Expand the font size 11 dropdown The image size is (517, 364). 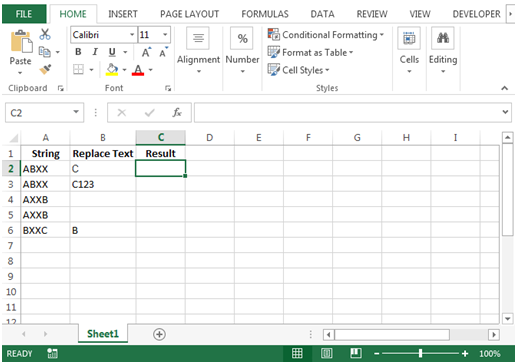(165, 35)
